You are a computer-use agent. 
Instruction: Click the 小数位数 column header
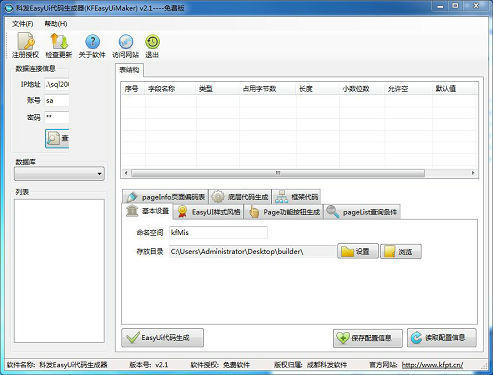click(x=362, y=89)
